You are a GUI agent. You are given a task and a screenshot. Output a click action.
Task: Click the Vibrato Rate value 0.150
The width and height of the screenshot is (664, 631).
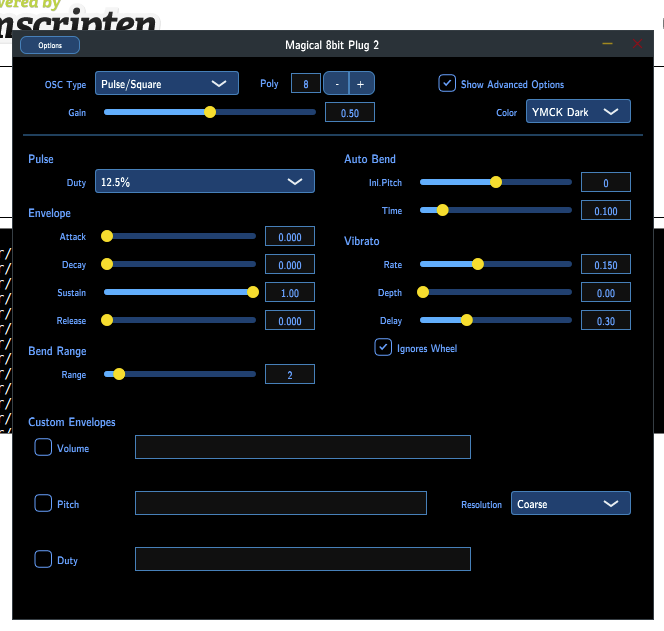(x=606, y=264)
